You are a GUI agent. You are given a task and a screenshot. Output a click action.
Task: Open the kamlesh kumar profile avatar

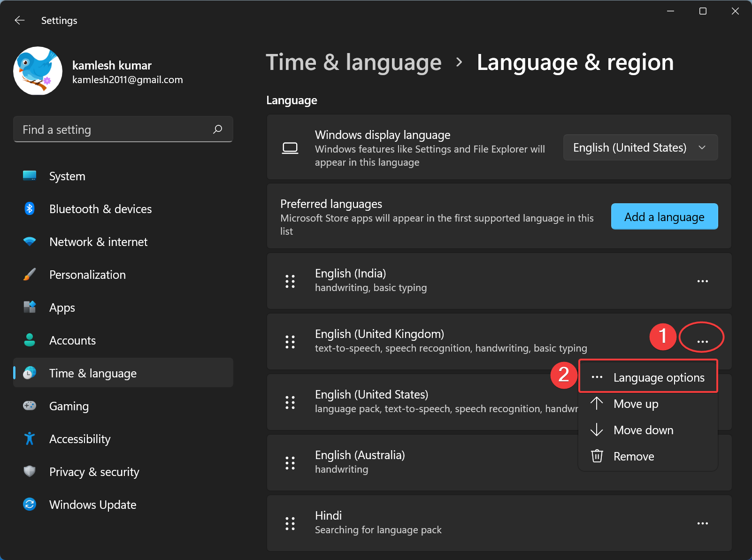pyautogui.click(x=38, y=71)
